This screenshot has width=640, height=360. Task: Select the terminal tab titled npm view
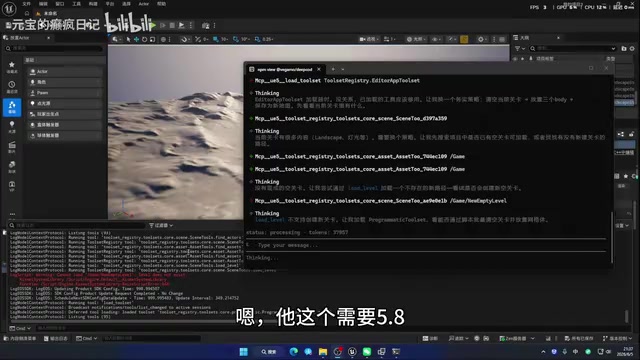point(285,69)
